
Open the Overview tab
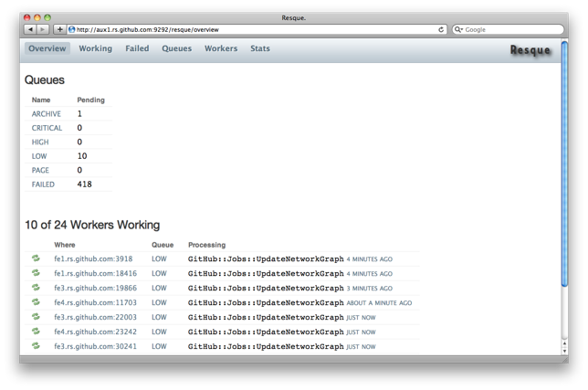click(47, 48)
